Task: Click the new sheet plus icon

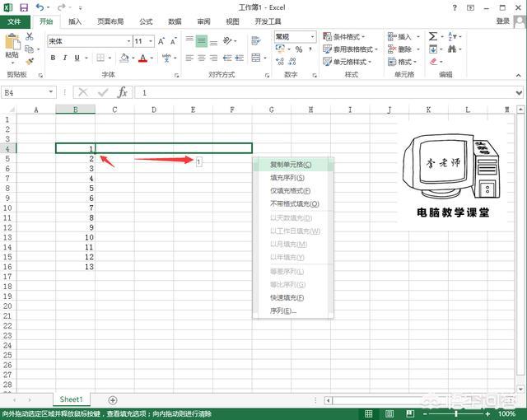Action: pos(113,400)
